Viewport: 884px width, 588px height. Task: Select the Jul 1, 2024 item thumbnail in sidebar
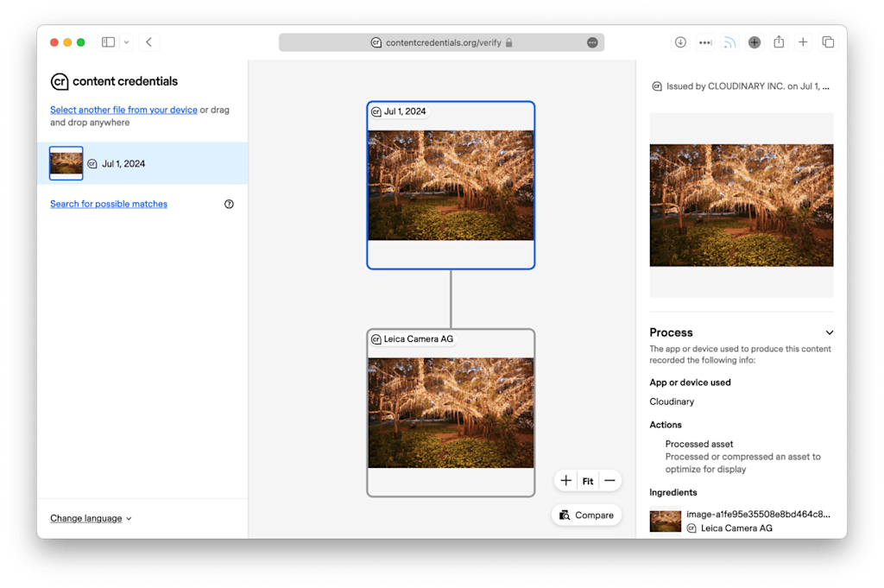point(66,163)
